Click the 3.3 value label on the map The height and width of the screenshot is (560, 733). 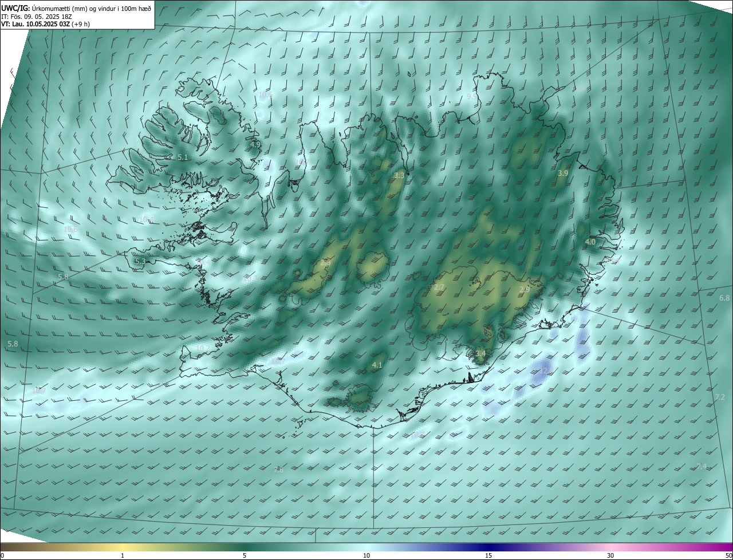tap(400, 176)
